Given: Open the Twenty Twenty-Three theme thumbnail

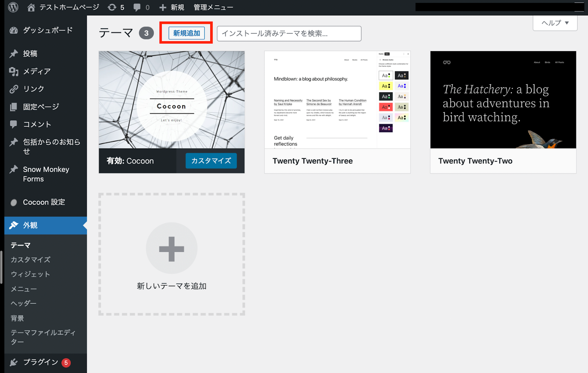Looking at the screenshot, I should 337,100.
